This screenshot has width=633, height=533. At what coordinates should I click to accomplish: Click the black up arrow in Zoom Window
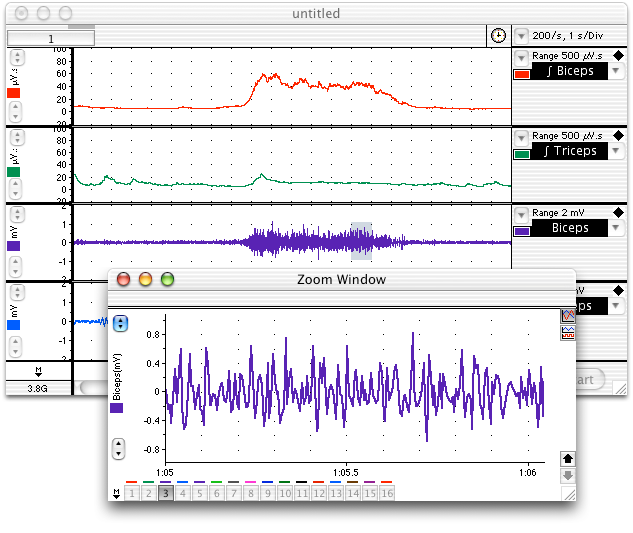[x=568, y=458]
